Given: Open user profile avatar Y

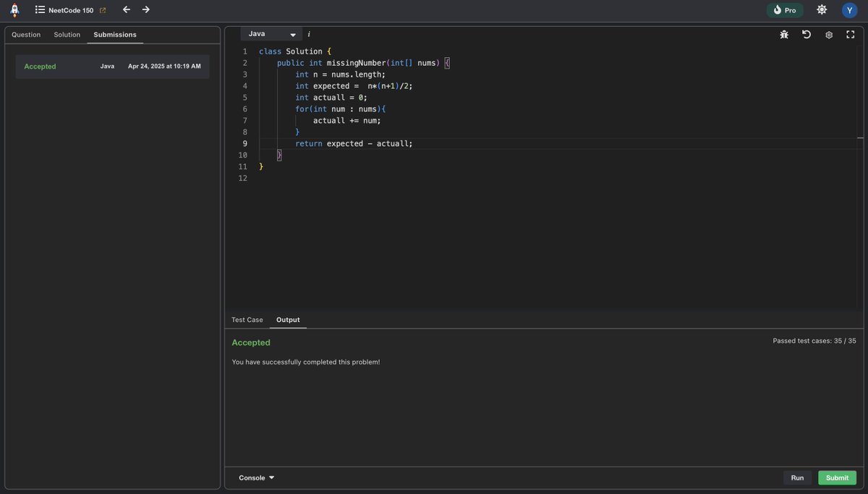Looking at the screenshot, I should point(849,10).
